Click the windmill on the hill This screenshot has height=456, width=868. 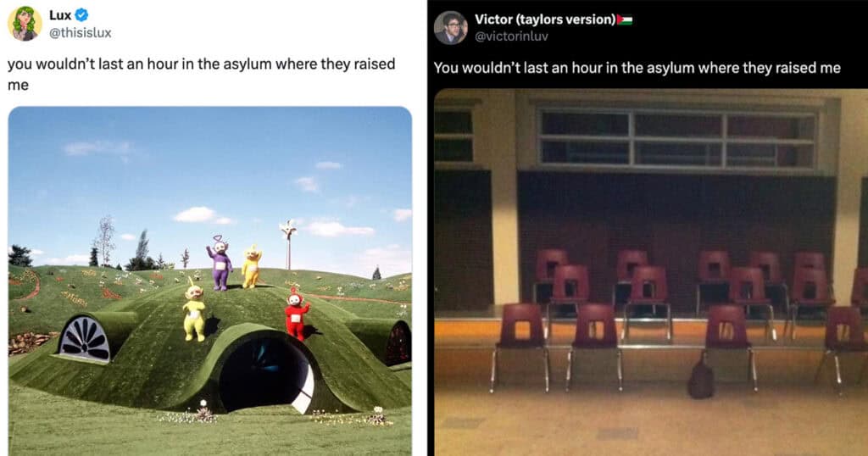(288, 243)
